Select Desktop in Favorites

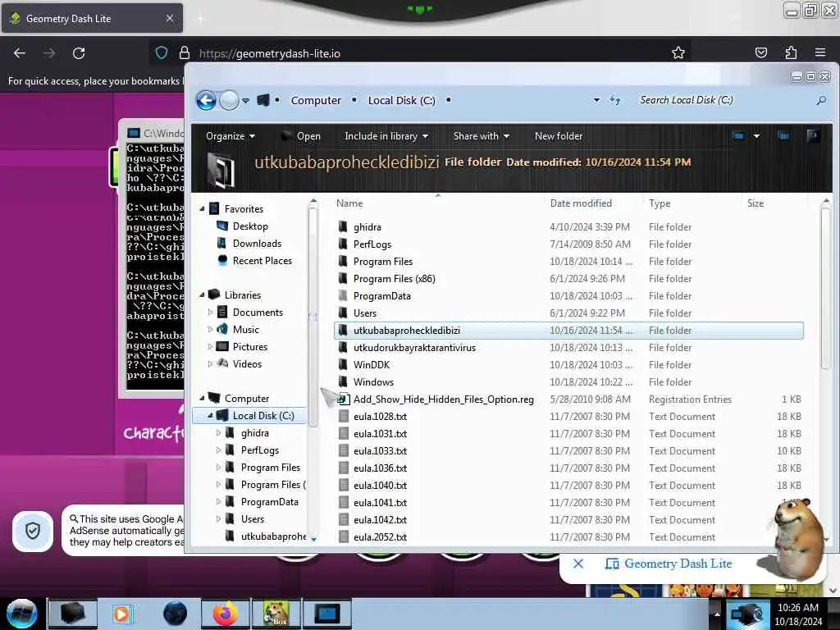(250, 226)
